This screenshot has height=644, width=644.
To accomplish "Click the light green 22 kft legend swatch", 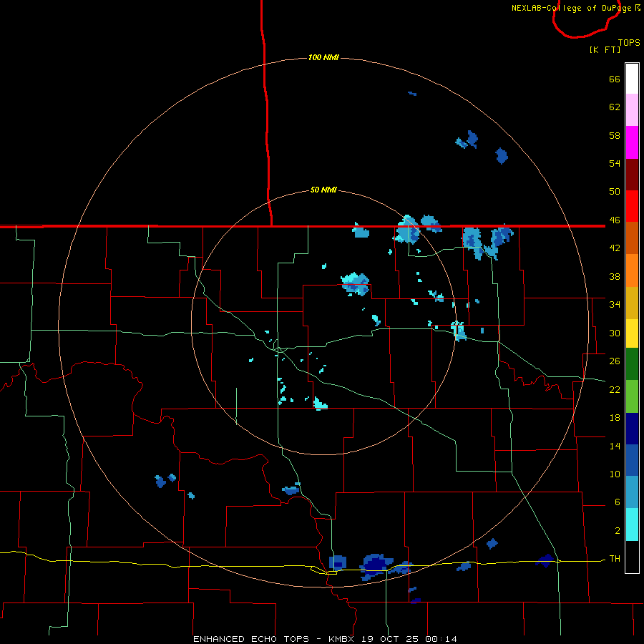I will (632, 396).
